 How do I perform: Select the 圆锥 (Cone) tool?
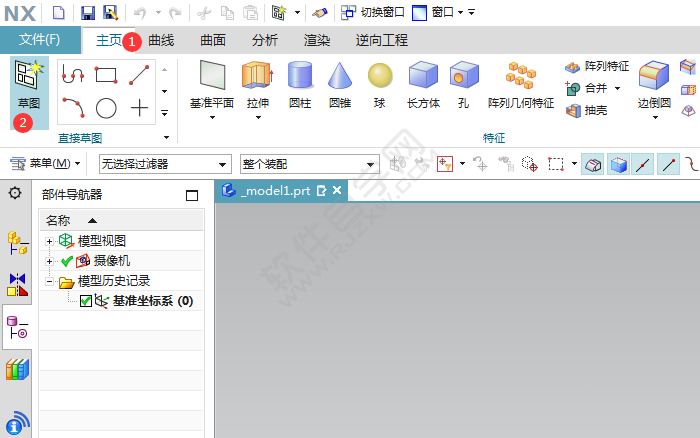[340, 77]
